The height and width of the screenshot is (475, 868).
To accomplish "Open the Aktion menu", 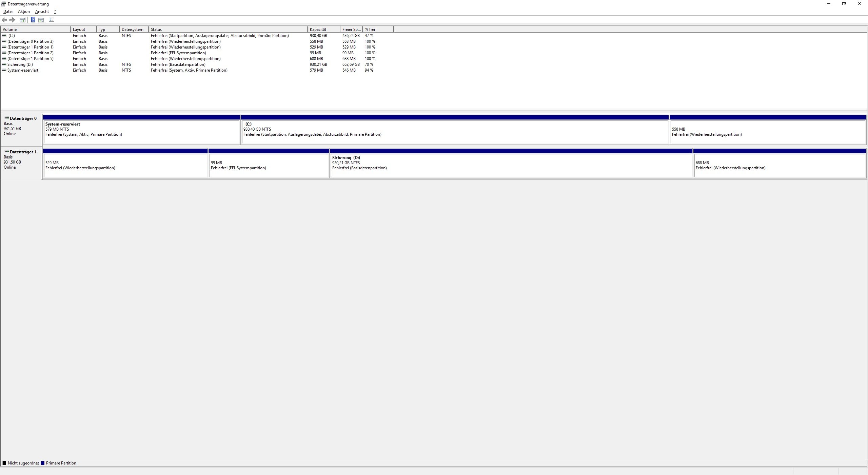I will (24, 12).
